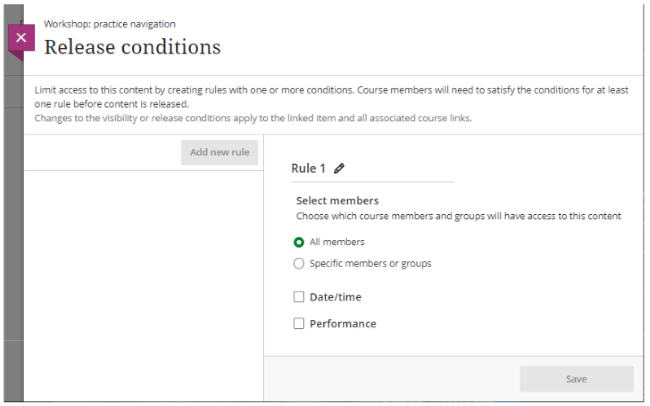Click the Release conditions heading
Image resolution: width=650 pixels, height=406 pixels.
tap(132, 47)
